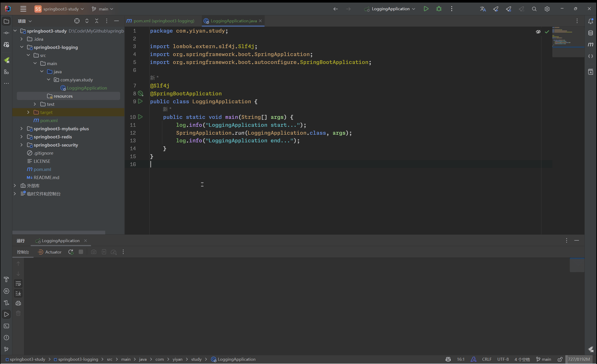Open the Terminal tool window icon
Viewport: 597px width, 364px height.
click(6, 326)
